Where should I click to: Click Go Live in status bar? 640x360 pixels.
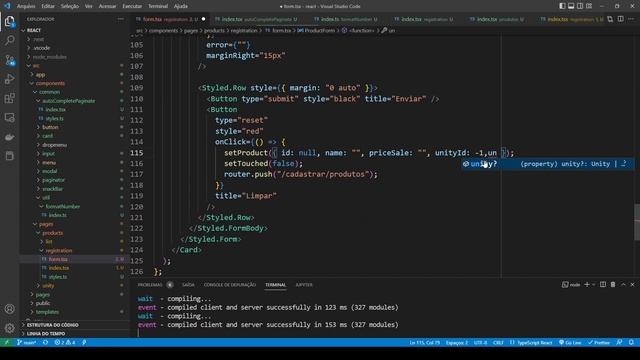click(570, 342)
